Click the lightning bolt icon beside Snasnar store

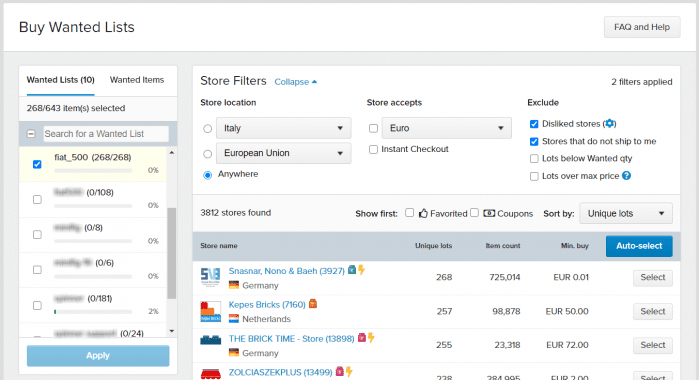362,270
